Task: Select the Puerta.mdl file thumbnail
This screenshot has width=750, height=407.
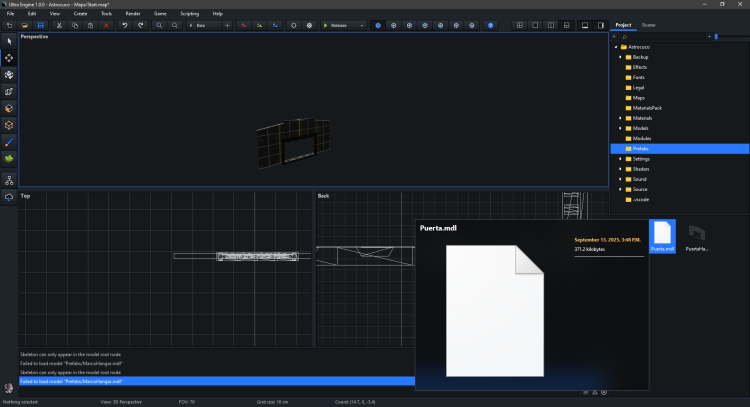Action: 661,235
